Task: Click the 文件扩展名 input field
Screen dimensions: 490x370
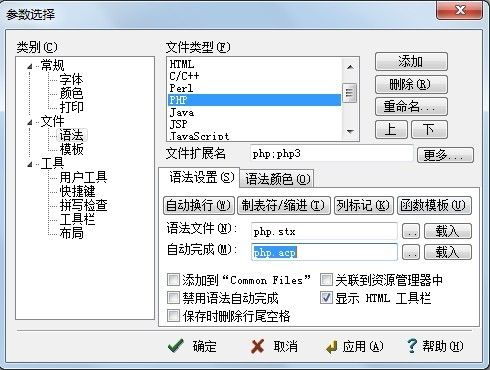Action: 332,154
